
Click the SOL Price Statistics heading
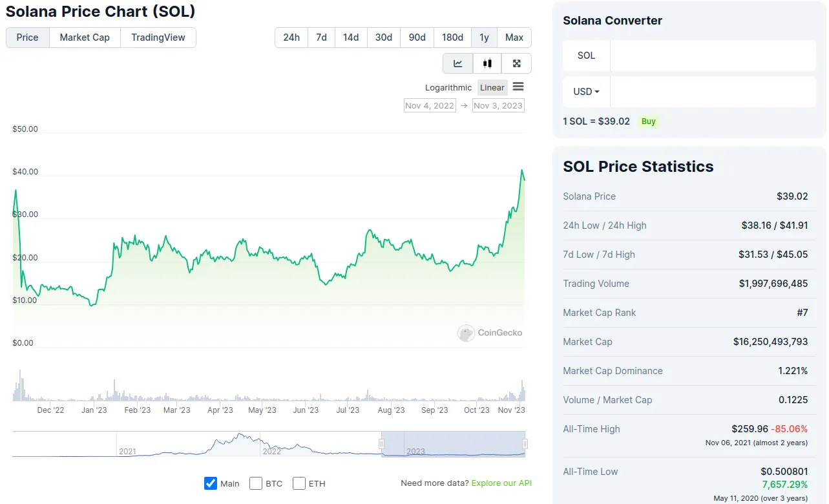pos(638,167)
